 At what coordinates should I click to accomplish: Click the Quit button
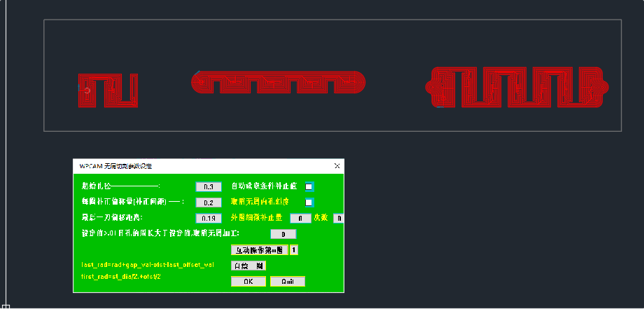point(288,282)
